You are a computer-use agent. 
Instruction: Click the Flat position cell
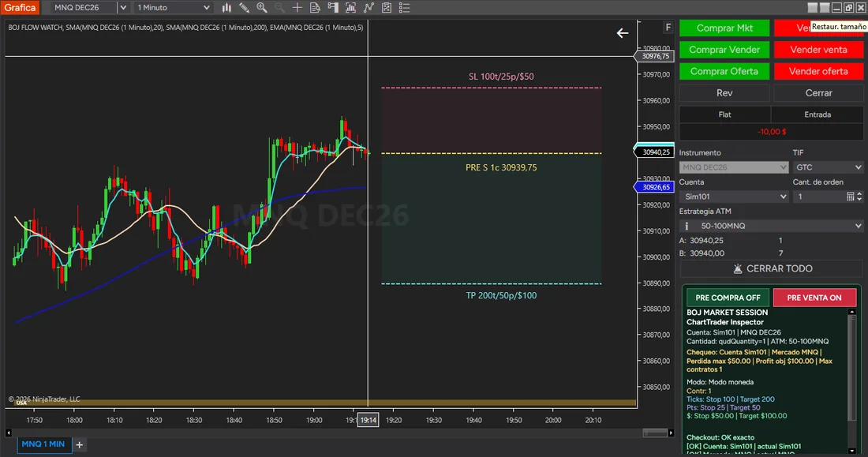pyautogui.click(x=724, y=114)
